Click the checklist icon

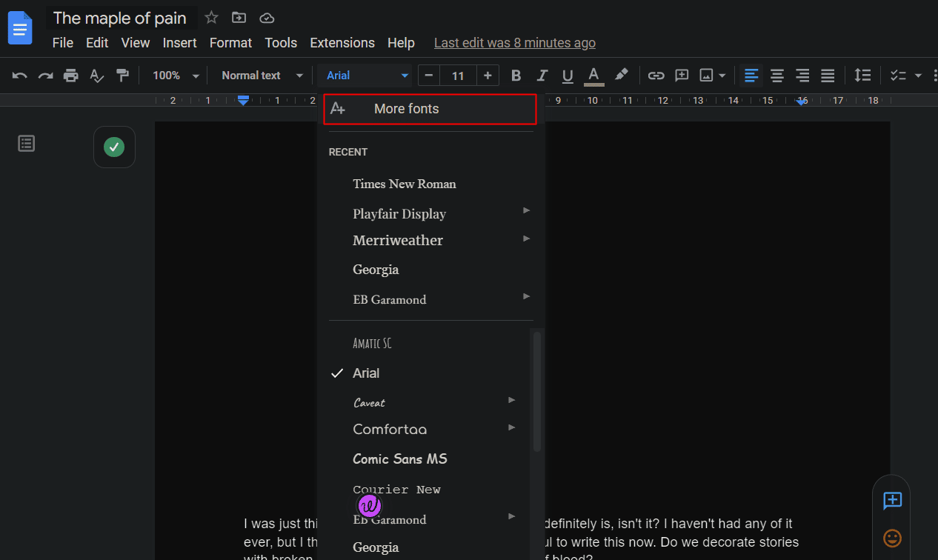pyautogui.click(x=898, y=76)
